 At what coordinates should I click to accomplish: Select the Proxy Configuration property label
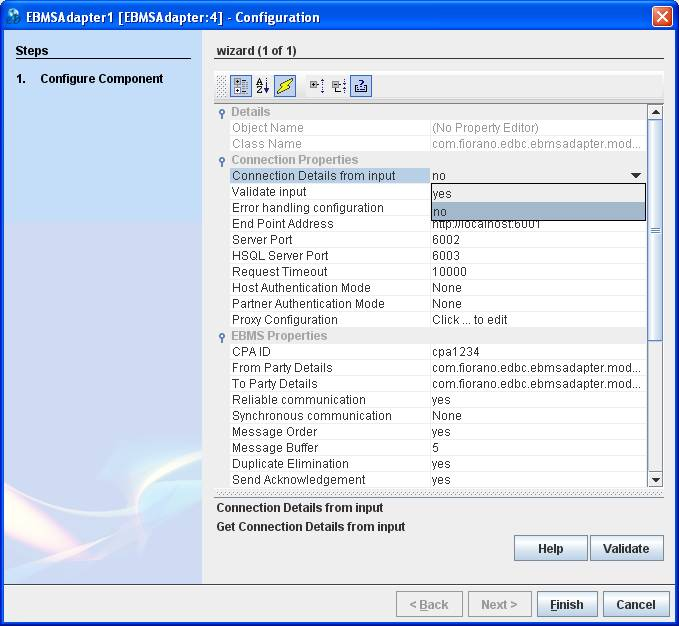[x=285, y=320]
